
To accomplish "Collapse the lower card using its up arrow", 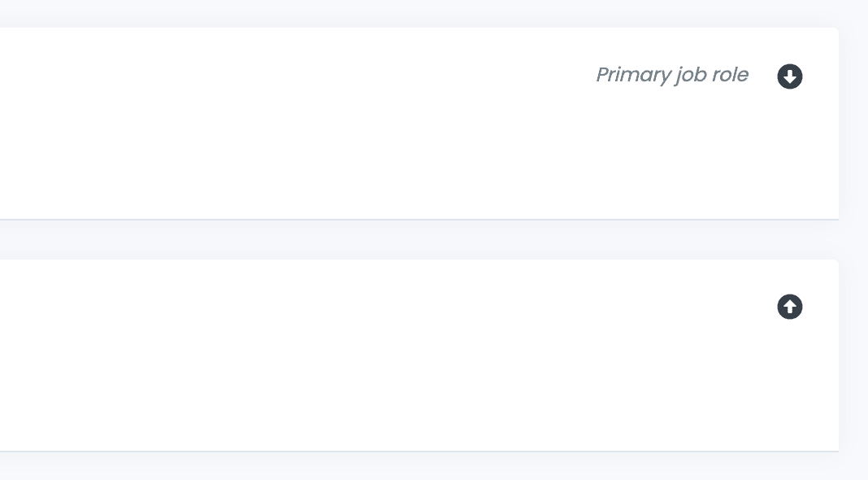I will tap(790, 307).
